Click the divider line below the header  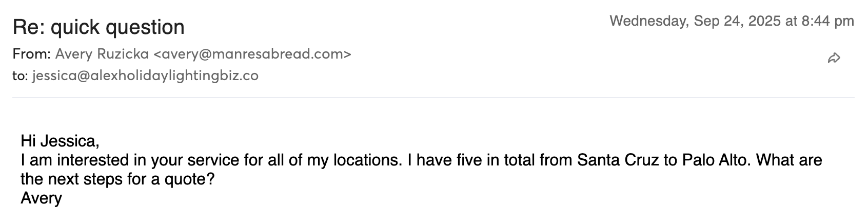[433, 98]
